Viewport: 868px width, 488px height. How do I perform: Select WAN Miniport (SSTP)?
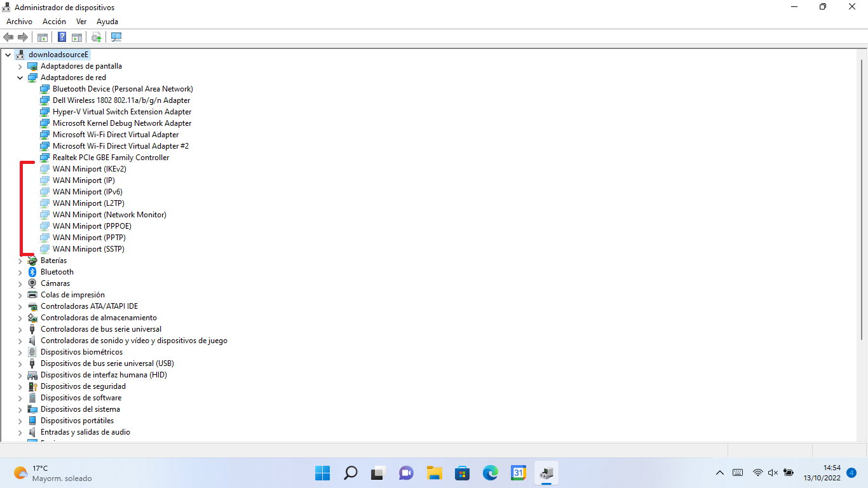click(x=88, y=249)
